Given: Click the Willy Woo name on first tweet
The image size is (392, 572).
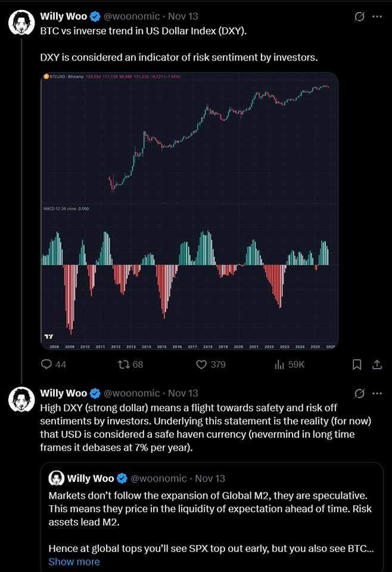Looking at the screenshot, I should [x=63, y=16].
